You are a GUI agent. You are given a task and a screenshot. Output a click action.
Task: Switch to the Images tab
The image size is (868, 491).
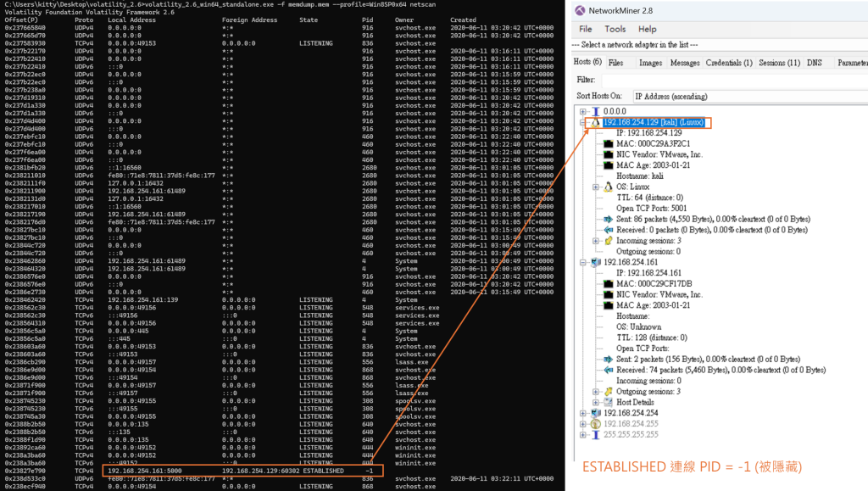point(650,63)
